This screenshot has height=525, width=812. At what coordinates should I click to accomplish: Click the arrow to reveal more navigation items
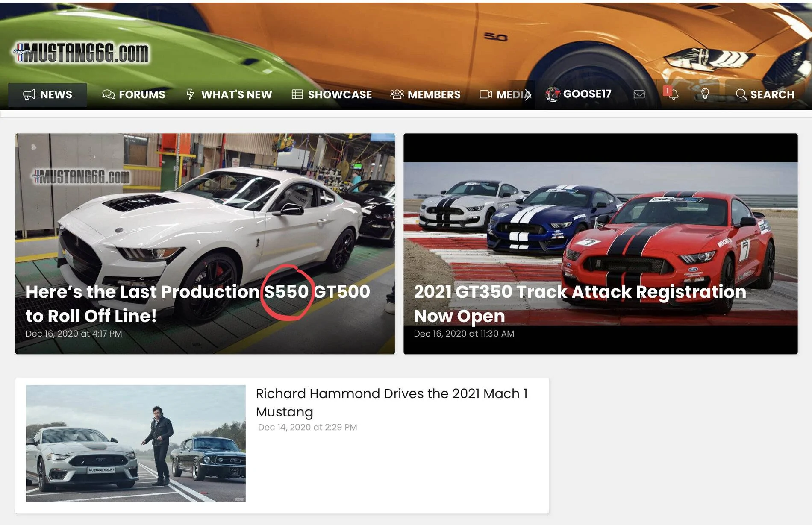pos(528,94)
